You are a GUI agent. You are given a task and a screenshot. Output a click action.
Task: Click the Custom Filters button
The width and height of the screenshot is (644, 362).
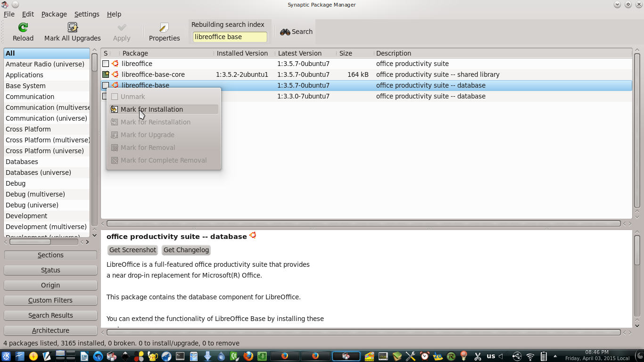pos(50,300)
